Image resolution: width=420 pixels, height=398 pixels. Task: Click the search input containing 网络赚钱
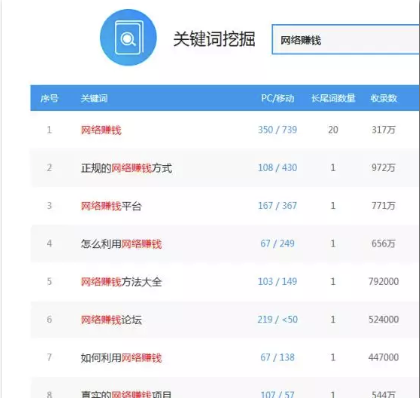pyautogui.click(x=346, y=39)
